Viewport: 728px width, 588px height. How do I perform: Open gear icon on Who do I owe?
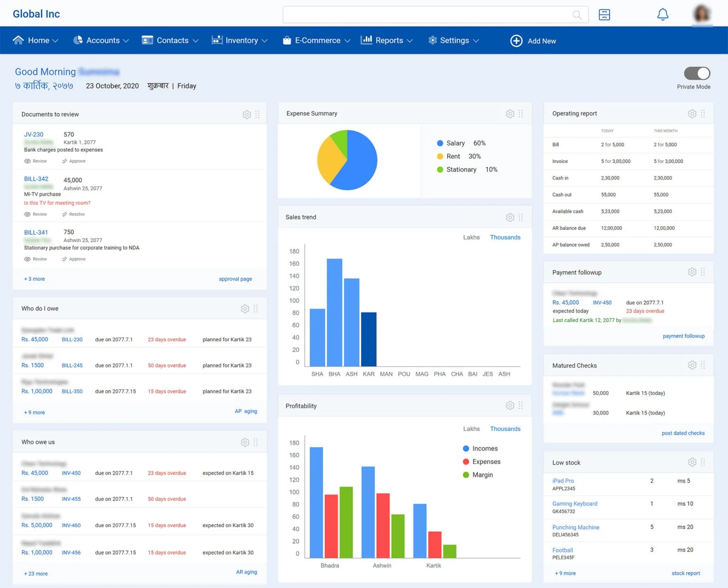point(245,309)
